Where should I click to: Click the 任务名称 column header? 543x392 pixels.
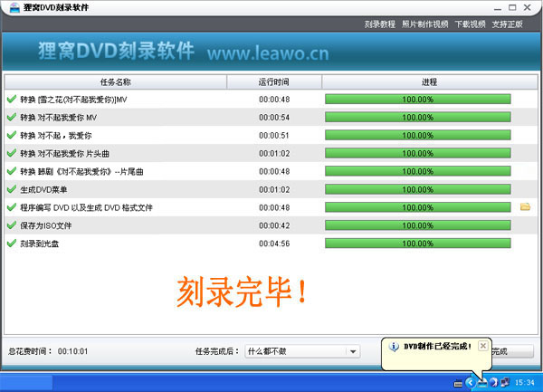click(x=116, y=82)
